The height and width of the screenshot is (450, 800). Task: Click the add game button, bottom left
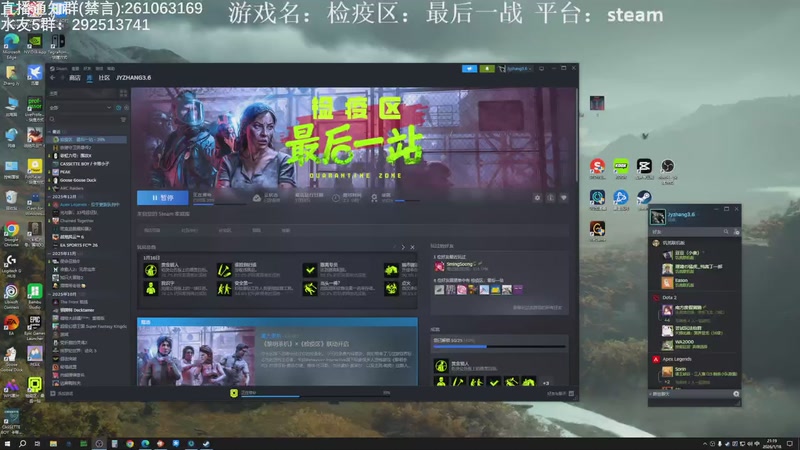pos(62,393)
